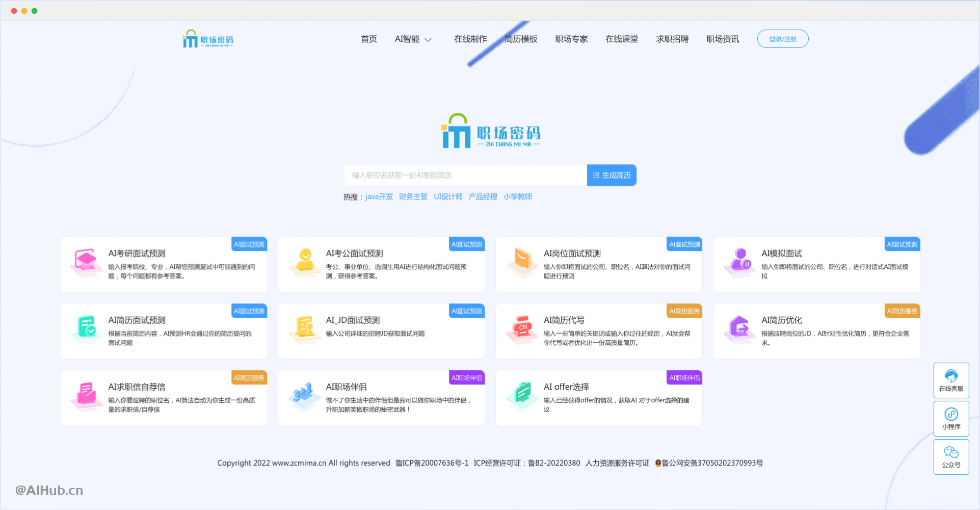The width and height of the screenshot is (980, 510).
Task: Open the 在线课堂 navigation item
Action: tap(621, 39)
